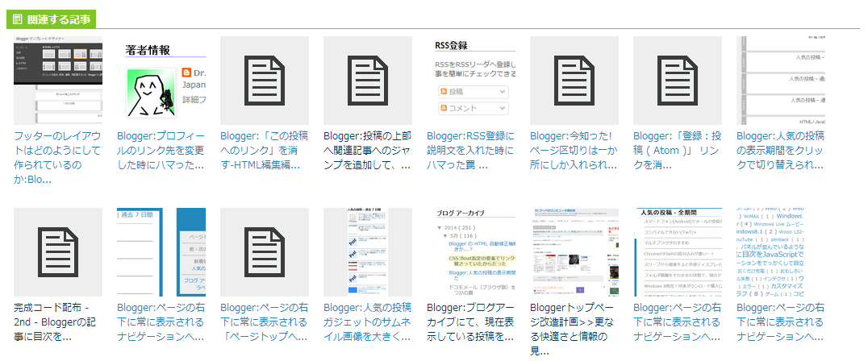The width and height of the screenshot is (868, 361).
Task: Open the document icon above 「ページトップへ article
Action: pyautogui.click(x=265, y=252)
